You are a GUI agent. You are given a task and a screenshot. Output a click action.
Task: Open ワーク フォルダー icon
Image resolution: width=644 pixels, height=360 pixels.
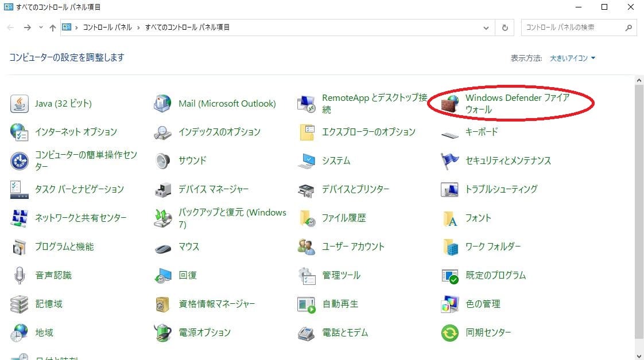pyautogui.click(x=451, y=247)
